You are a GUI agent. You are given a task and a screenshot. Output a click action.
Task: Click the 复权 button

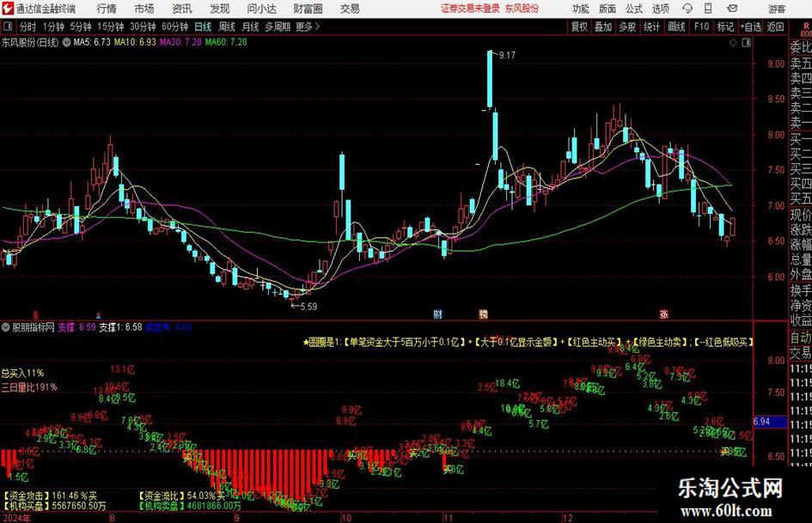(579, 27)
